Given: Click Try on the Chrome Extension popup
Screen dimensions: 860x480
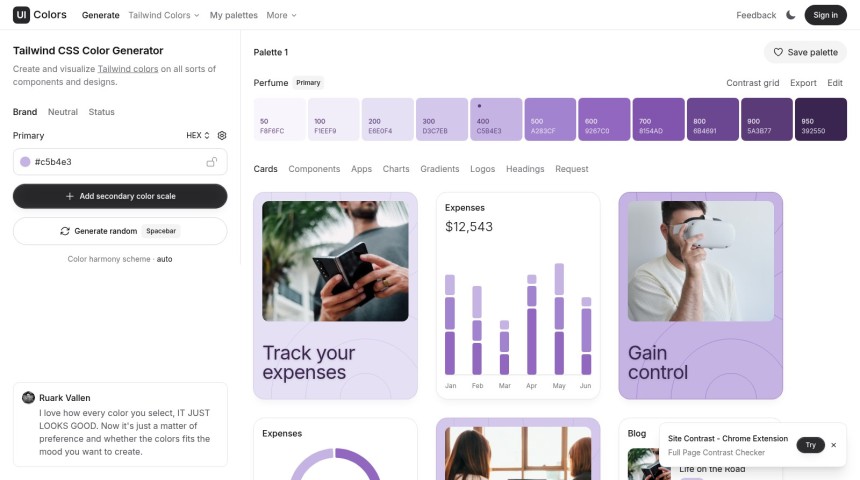Looking at the screenshot, I should pyautogui.click(x=811, y=445).
